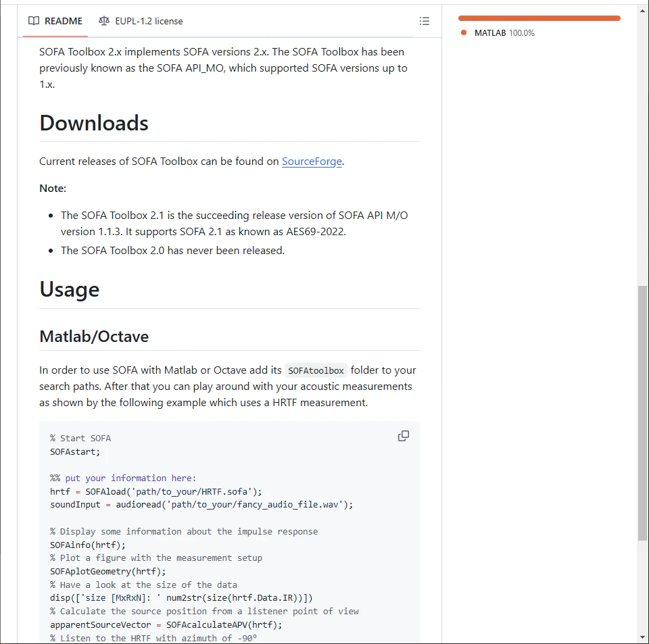
Task: Click the '100.0%' language percentage
Action: (x=521, y=32)
